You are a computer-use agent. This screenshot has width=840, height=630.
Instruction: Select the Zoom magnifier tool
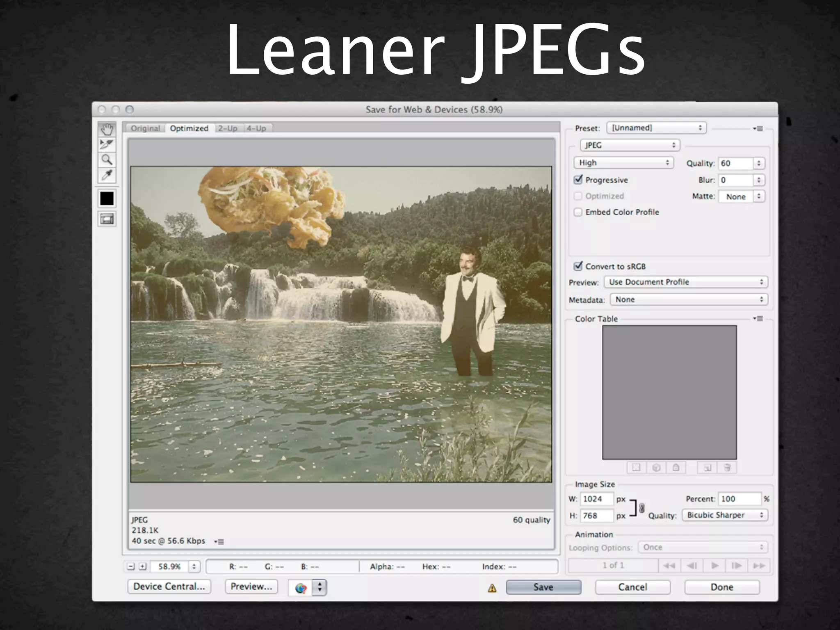107,160
